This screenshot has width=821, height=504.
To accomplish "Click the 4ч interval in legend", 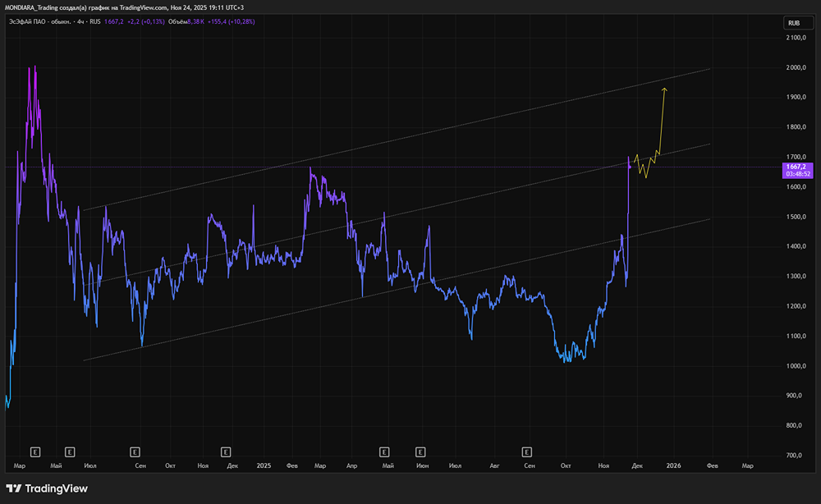I will pos(81,22).
